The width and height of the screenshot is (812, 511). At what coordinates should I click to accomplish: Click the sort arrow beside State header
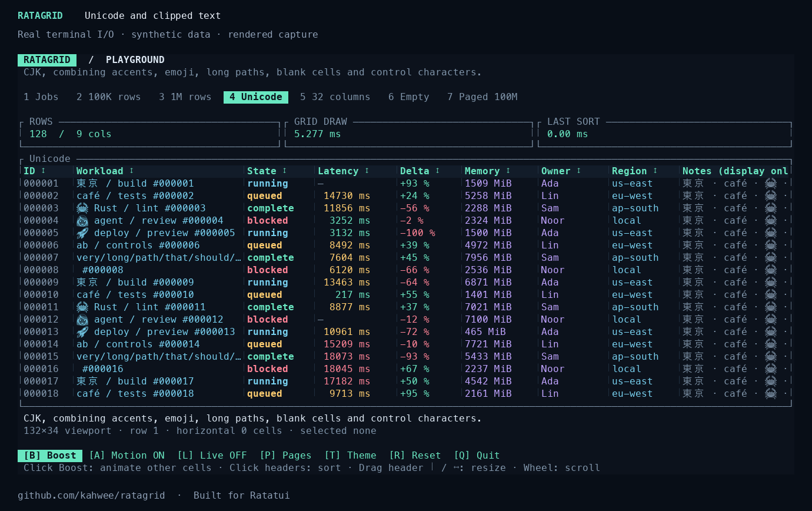coord(285,171)
